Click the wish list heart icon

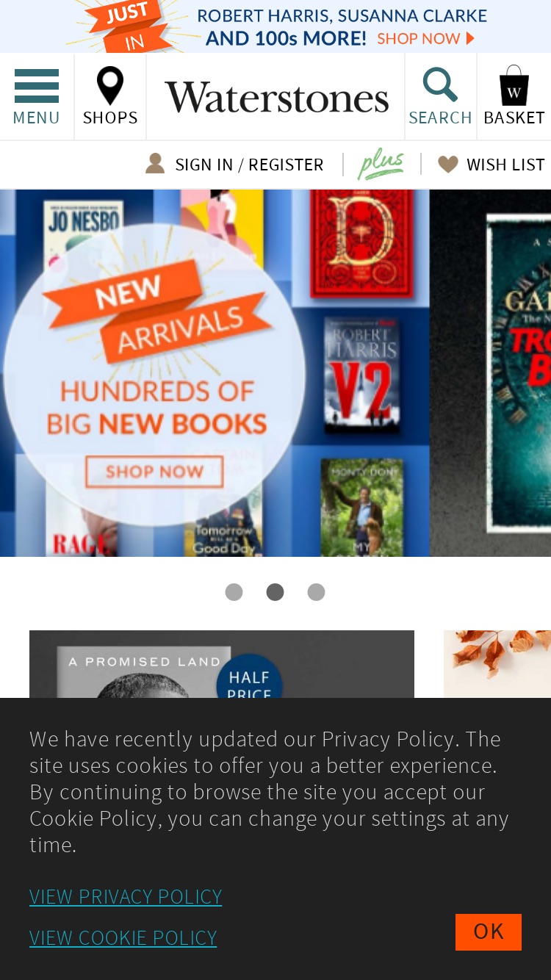pos(448,165)
